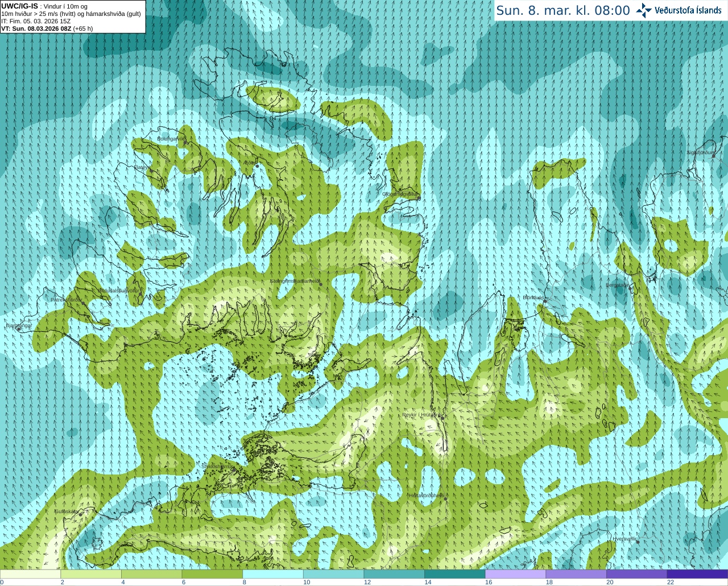The height and width of the screenshot is (586, 728).
Task: Click the 6–8 m/s olive green legend swatch
Action: coord(212,574)
